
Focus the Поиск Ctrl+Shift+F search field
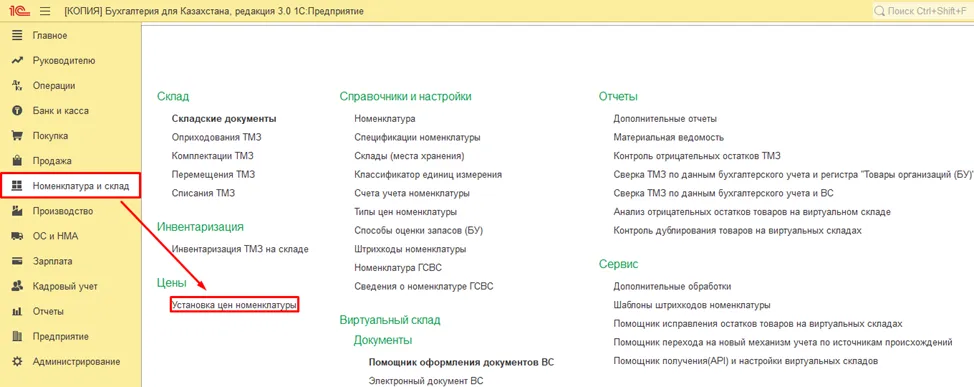coord(923,11)
